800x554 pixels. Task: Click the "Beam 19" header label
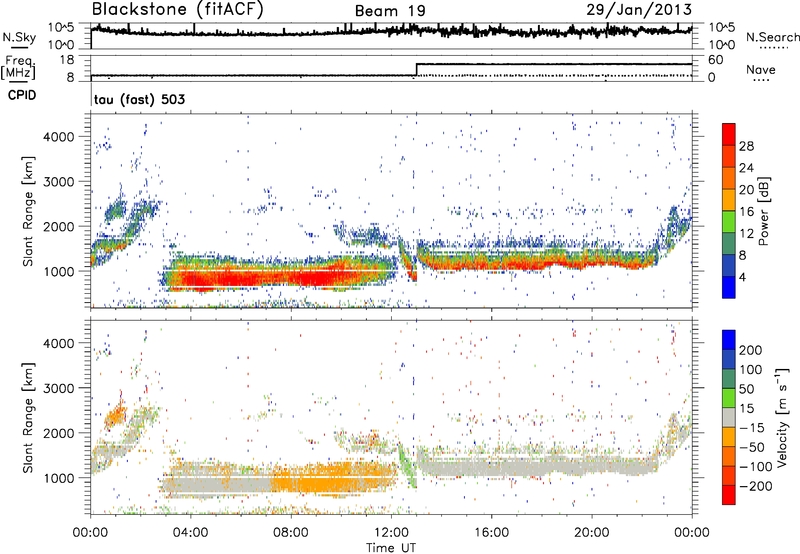[x=390, y=11]
